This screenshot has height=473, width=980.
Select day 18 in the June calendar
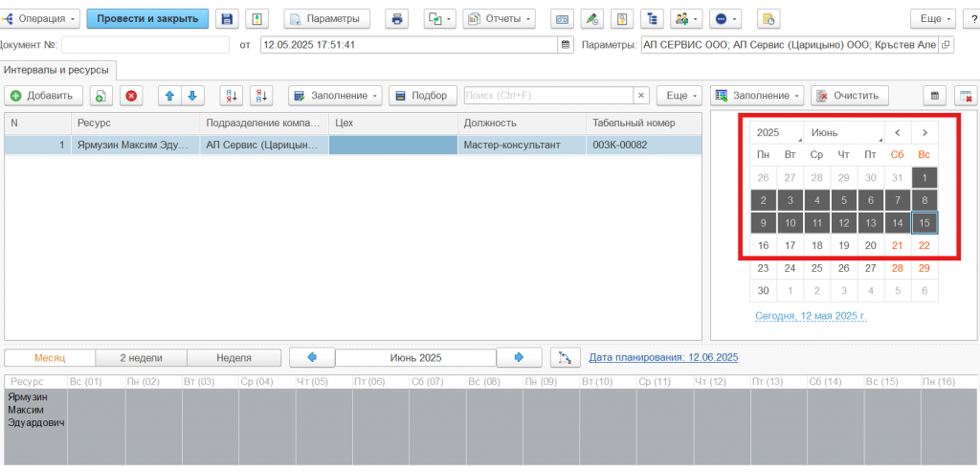click(x=816, y=245)
